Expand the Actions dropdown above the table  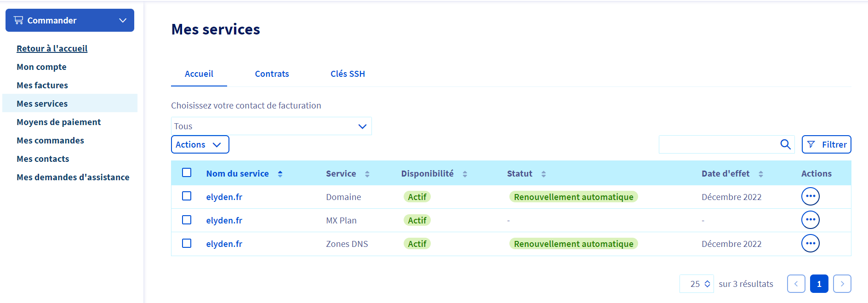pos(200,144)
